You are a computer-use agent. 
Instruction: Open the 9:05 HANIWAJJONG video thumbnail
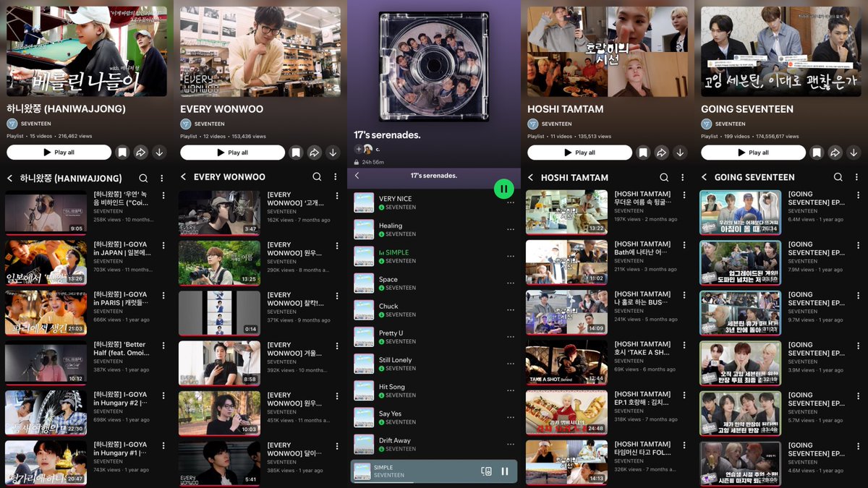(x=46, y=213)
